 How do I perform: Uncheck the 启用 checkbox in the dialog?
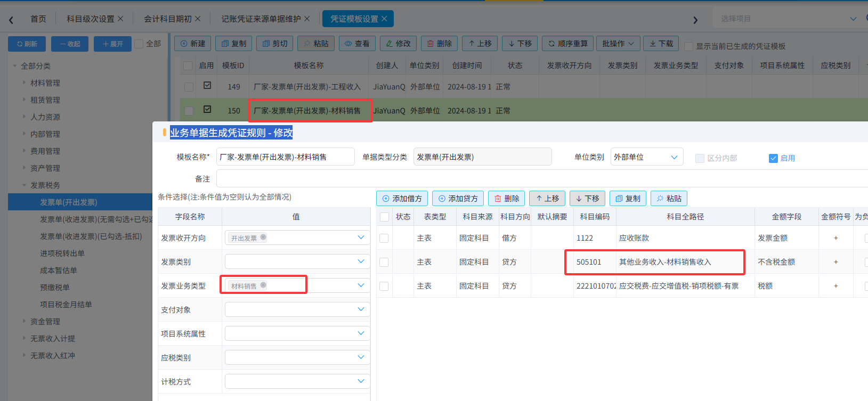click(774, 158)
